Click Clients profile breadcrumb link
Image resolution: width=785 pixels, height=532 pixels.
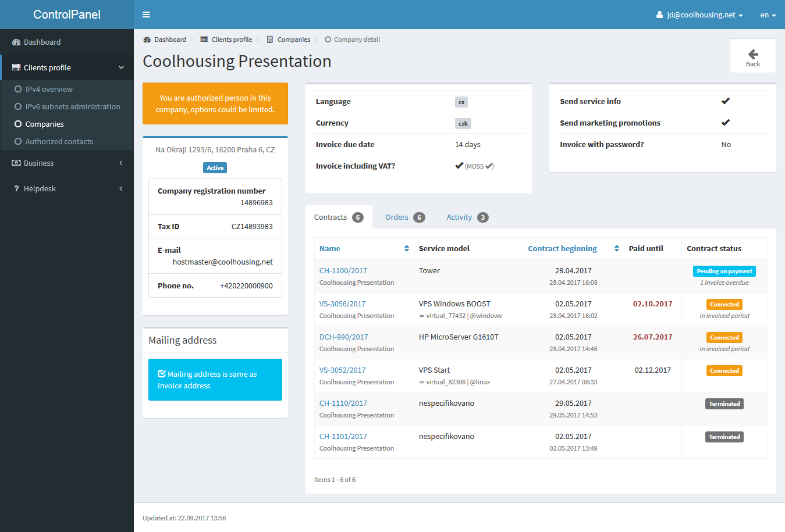[x=232, y=40]
